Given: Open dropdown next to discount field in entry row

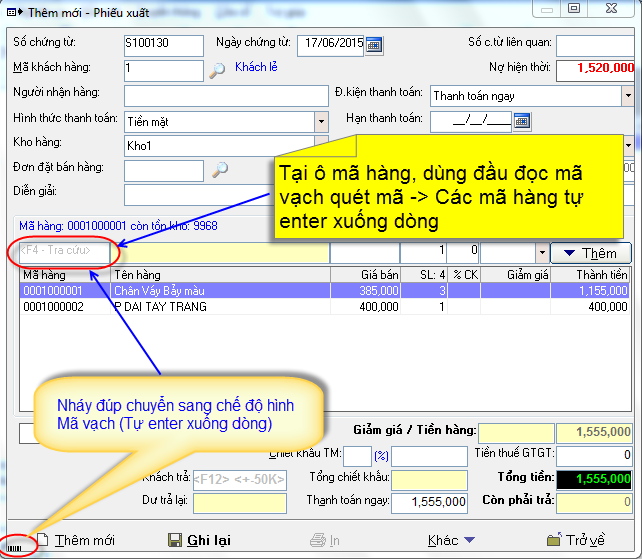Looking at the screenshot, I should coord(541,253).
